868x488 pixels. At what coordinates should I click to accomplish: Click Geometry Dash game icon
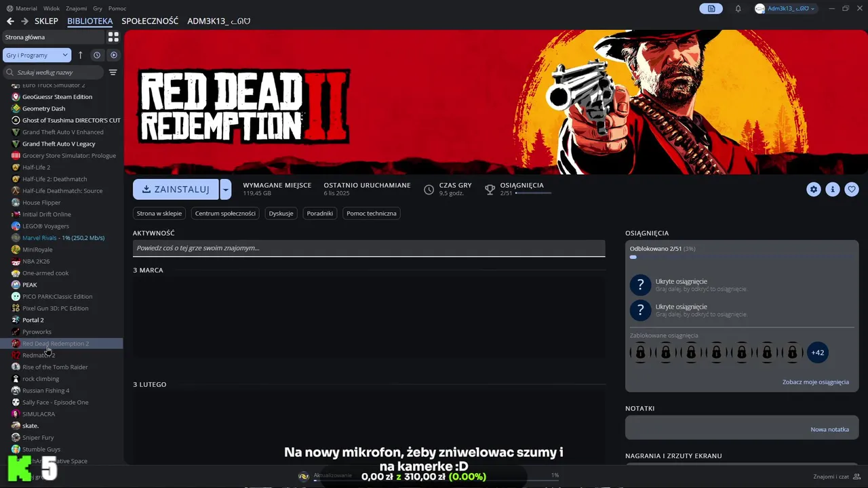point(16,108)
